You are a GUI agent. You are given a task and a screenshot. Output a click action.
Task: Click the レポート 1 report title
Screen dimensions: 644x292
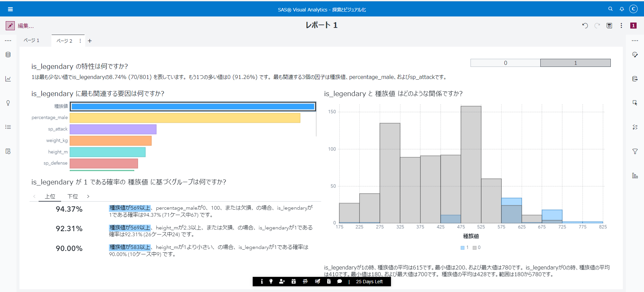pos(321,25)
